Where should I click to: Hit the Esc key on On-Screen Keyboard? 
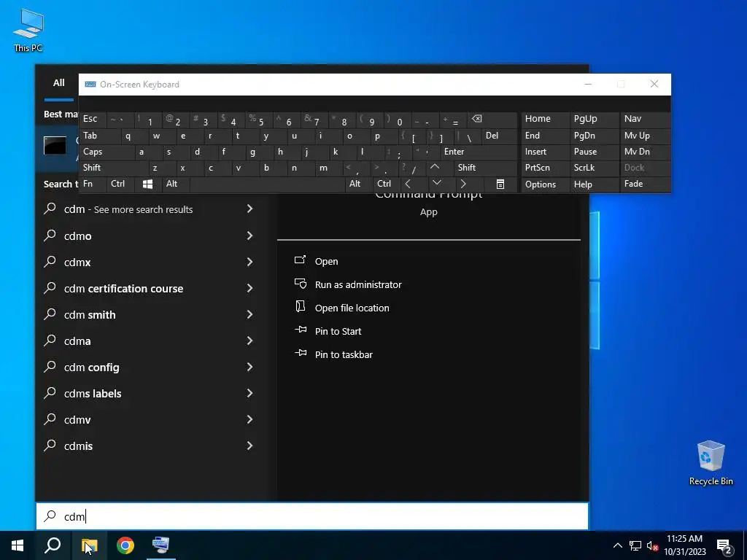click(93, 119)
